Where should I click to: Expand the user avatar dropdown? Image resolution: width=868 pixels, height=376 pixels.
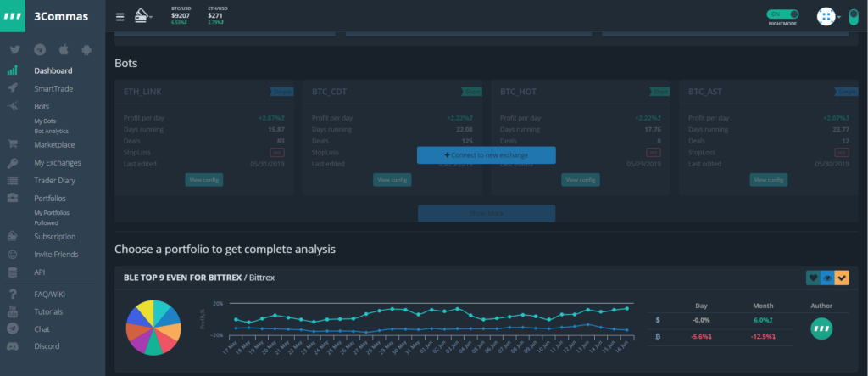(x=829, y=17)
